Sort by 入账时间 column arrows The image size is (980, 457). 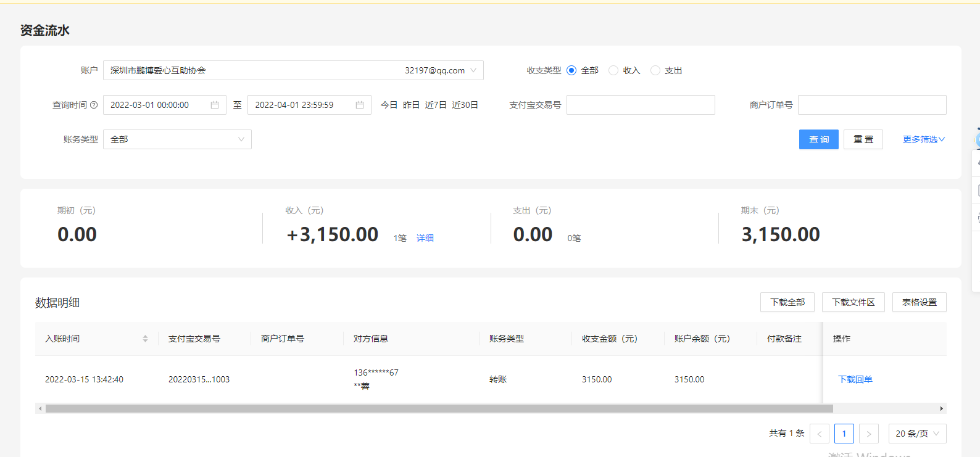click(145, 339)
